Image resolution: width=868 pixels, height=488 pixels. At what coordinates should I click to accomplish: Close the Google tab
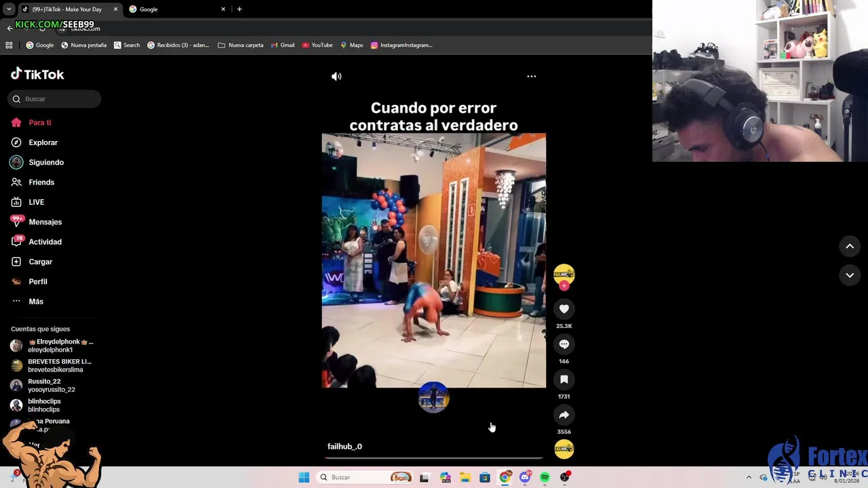pyautogui.click(x=223, y=9)
